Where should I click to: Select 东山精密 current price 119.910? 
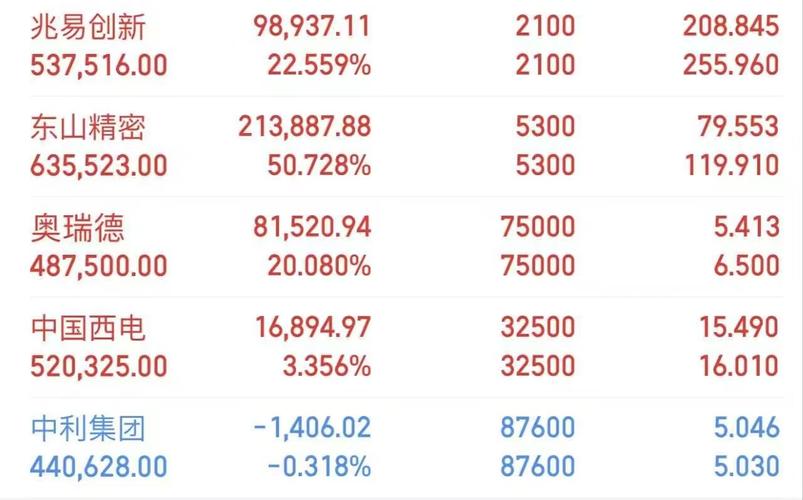coord(732,165)
